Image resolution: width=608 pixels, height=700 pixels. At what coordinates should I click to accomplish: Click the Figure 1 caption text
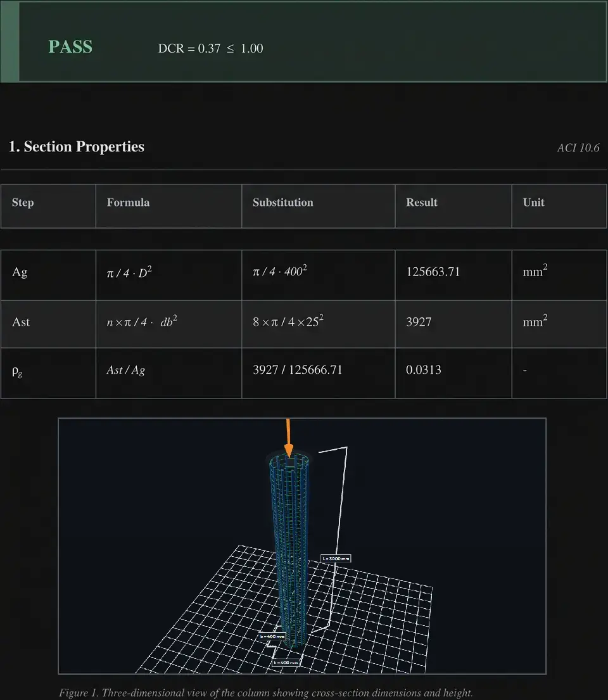click(x=265, y=693)
